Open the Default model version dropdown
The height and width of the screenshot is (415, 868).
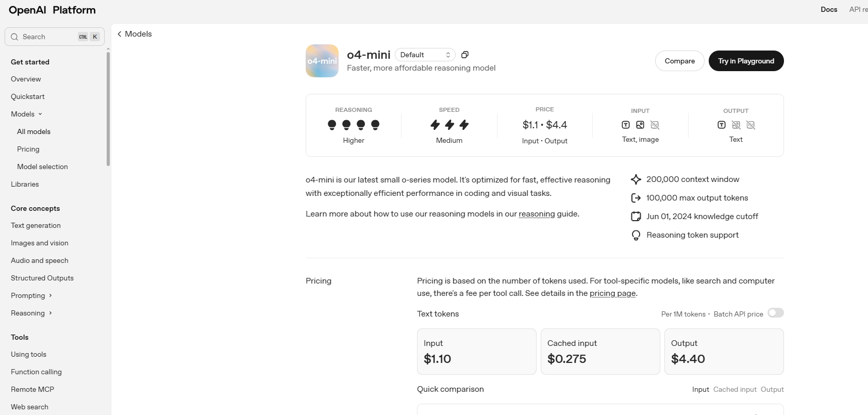pyautogui.click(x=425, y=55)
